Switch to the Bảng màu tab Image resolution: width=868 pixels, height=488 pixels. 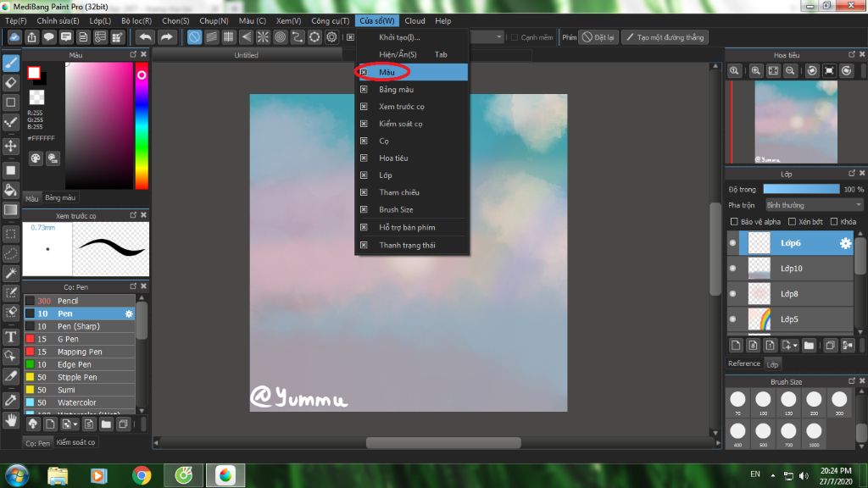click(60, 197)
